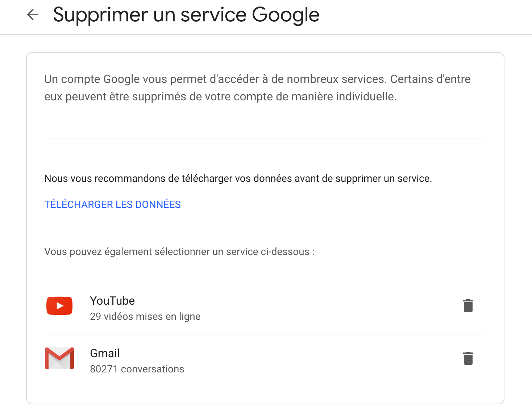The width and height of the screenshot is (532, 413).
Task: Click the word 'conversations' under Gmail
Action: coord(153,369)
